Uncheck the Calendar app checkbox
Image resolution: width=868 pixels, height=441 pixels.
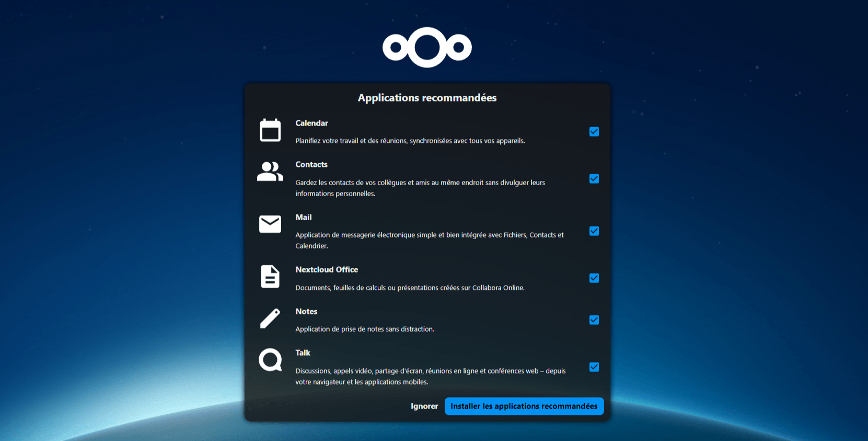[594, 132]
